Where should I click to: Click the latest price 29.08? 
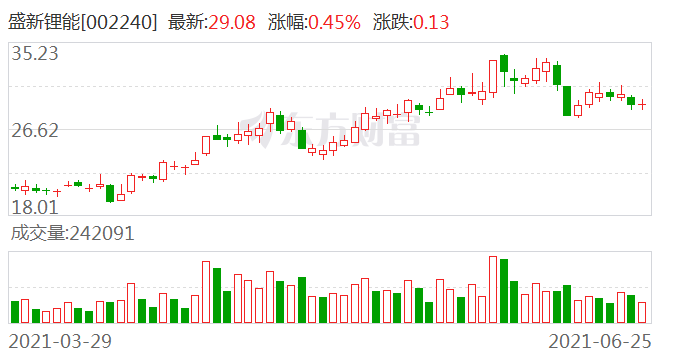tap(232, 22)
